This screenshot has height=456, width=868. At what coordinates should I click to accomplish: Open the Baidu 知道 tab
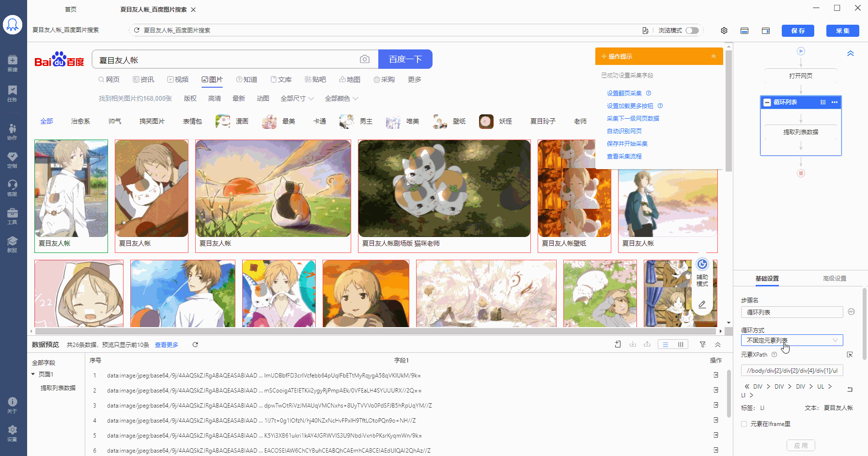point(247,79)
